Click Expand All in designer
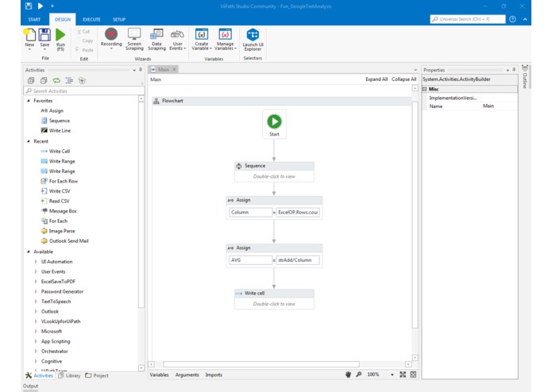Viewport: 552px width, 392px height. [376, 79]
